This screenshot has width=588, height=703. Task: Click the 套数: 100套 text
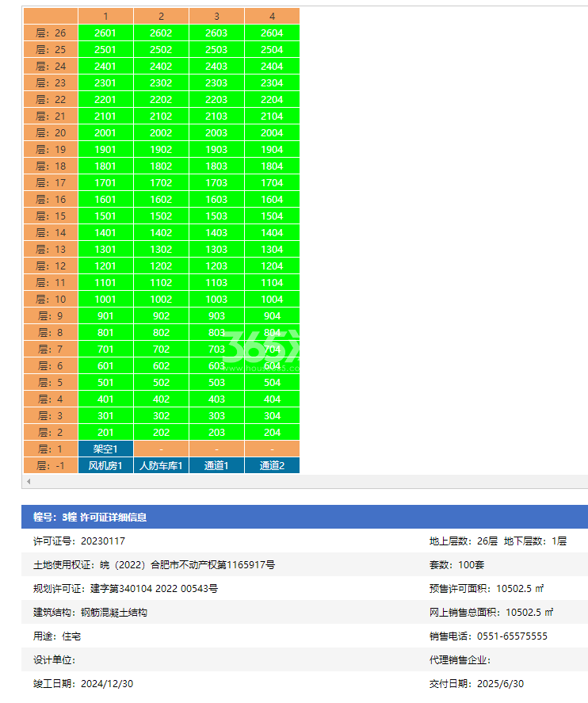456,565
